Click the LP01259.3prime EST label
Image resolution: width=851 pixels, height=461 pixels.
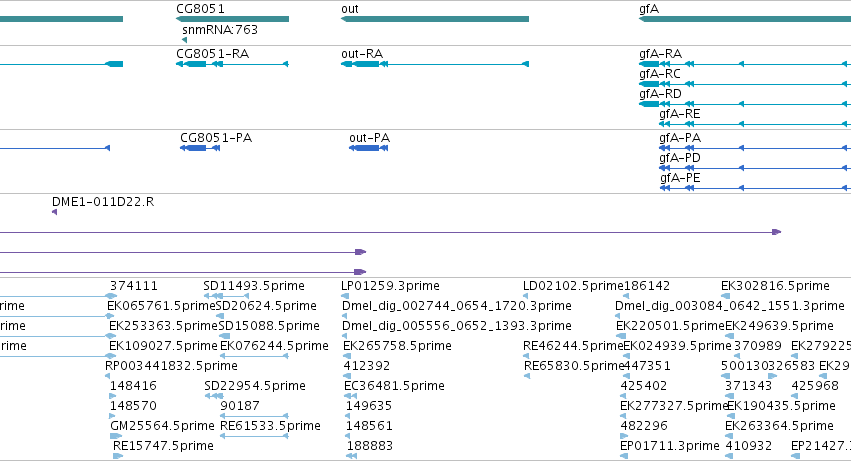(x=390, y=286)
